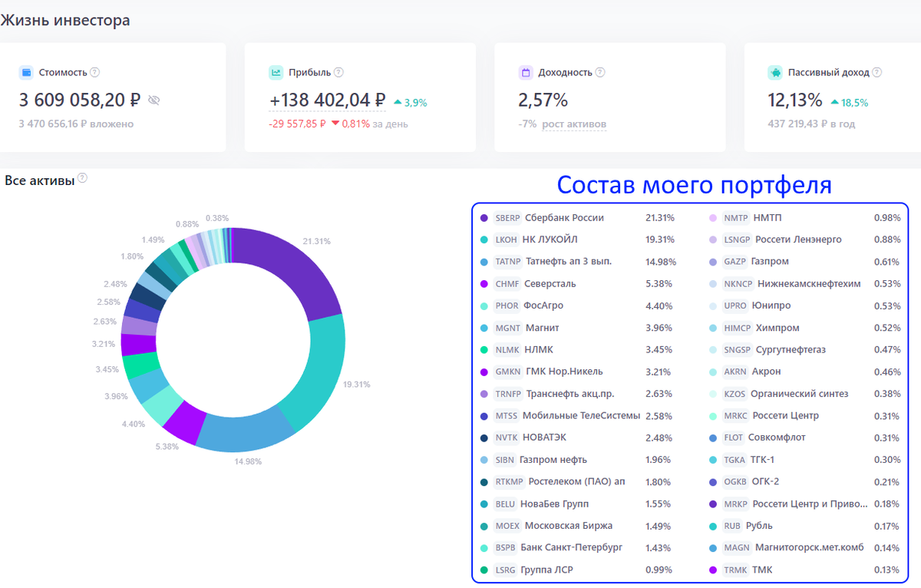Viewport: 921px width, 588px height.
Task: Select the ОГК-2 legend row
Action: point(805,482)
